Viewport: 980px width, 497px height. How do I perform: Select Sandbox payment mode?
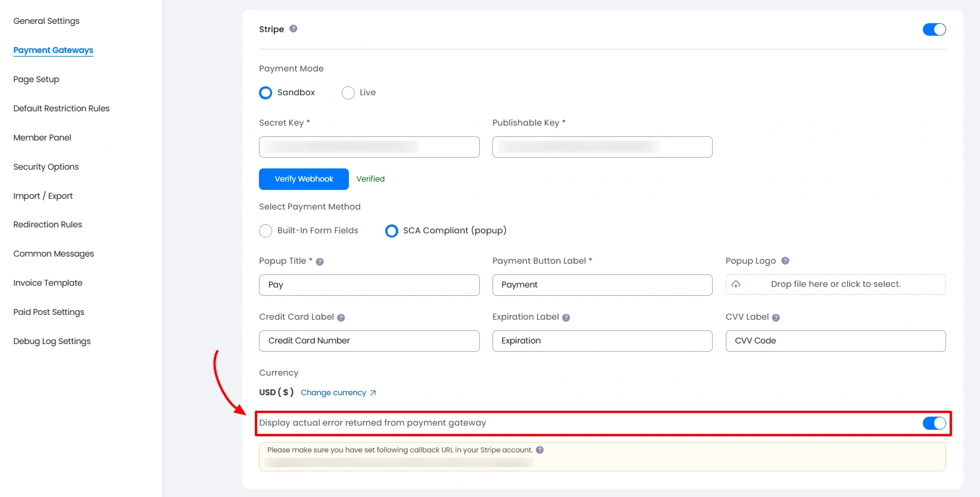266,93
